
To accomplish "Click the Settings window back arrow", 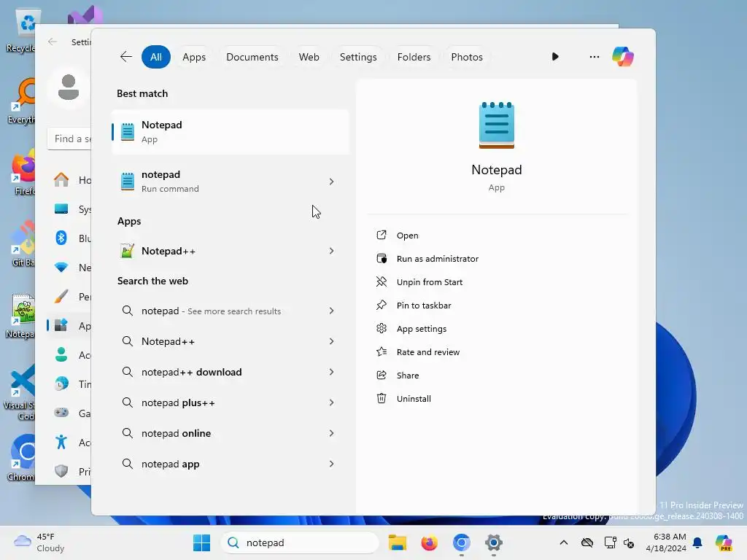I will point(53,42).
